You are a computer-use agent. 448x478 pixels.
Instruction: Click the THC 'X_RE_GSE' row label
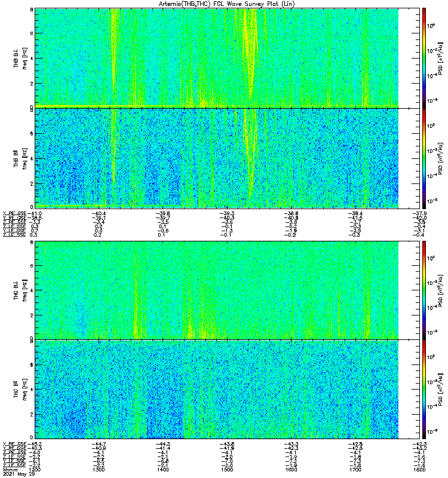pyautogui.click(x=14, y=444)
